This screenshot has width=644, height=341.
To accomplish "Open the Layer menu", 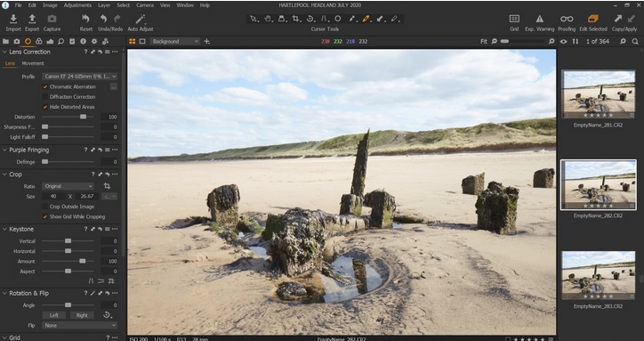I will point(104,5).
